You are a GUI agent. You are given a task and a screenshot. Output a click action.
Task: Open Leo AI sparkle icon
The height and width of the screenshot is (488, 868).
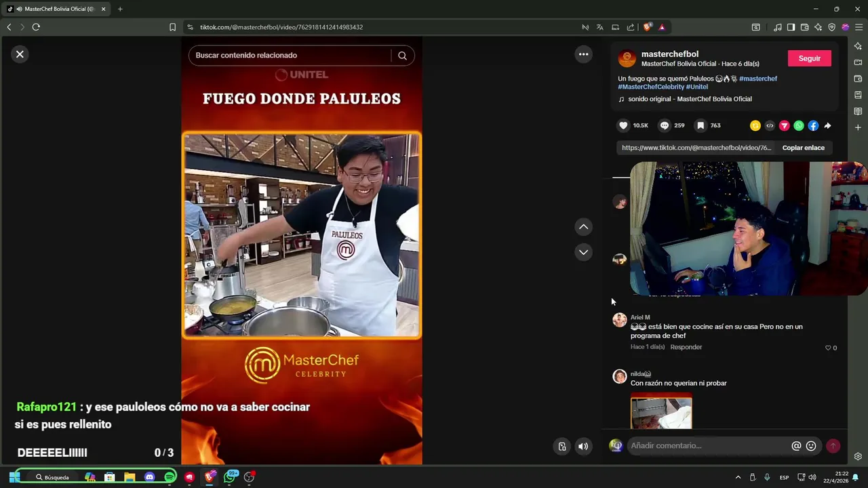(x=818, y=27)
